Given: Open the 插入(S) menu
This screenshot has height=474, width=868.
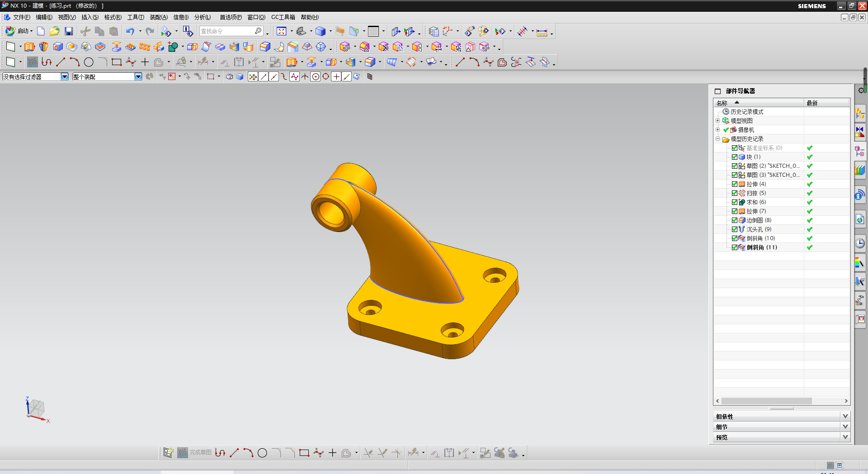Looking at the screenshot, I should (90, 17).
